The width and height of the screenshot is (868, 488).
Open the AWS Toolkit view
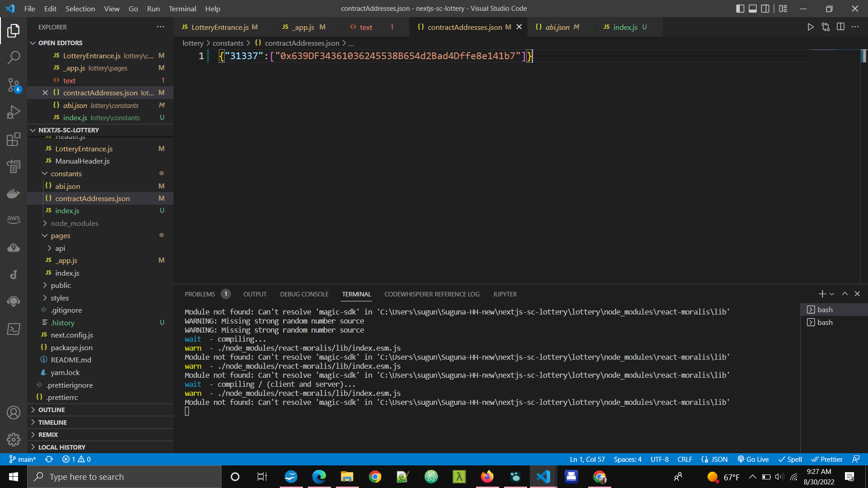pos(13,219)
